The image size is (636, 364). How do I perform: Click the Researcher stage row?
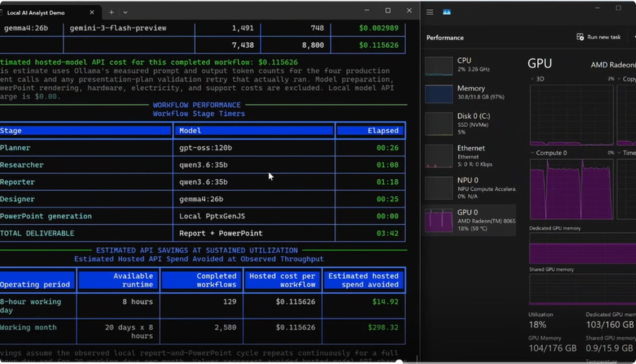pyautogui.click(x=202, y=165)
